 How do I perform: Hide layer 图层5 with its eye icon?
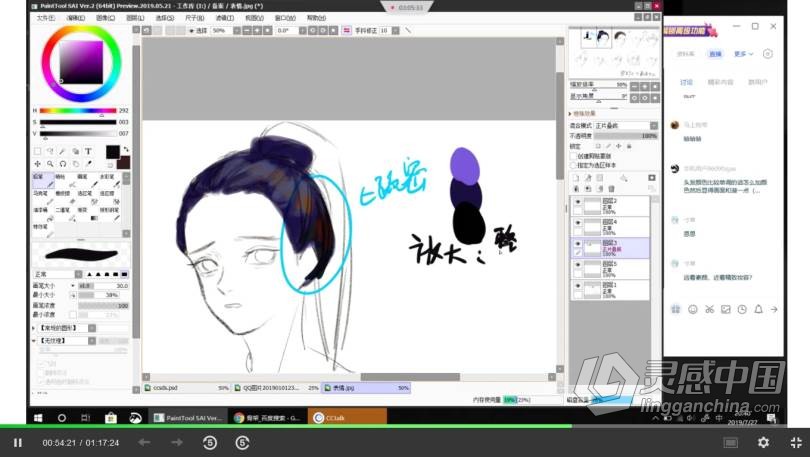(578, 265)
